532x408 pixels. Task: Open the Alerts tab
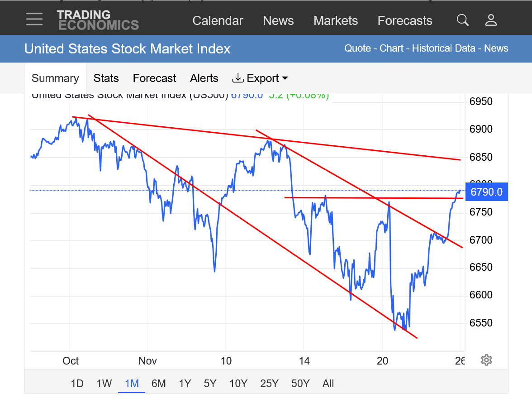point(204,78)
